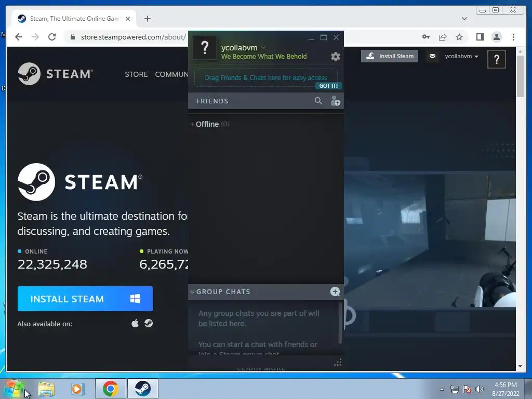Click the taskbar clock 4:56 PM

point(506,385)
